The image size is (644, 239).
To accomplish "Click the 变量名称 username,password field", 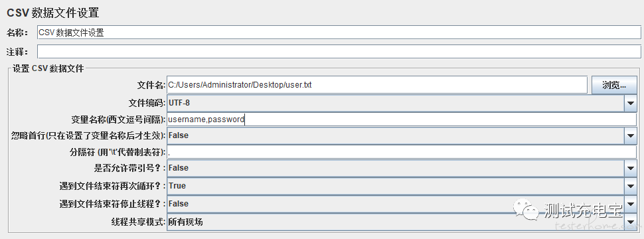I will (401, 119).
